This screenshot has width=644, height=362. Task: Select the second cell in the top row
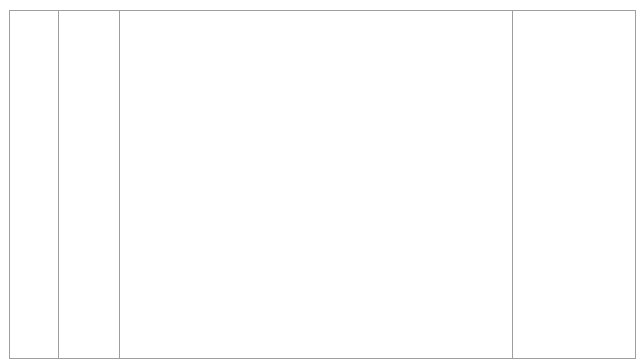(x=89, y=80)
